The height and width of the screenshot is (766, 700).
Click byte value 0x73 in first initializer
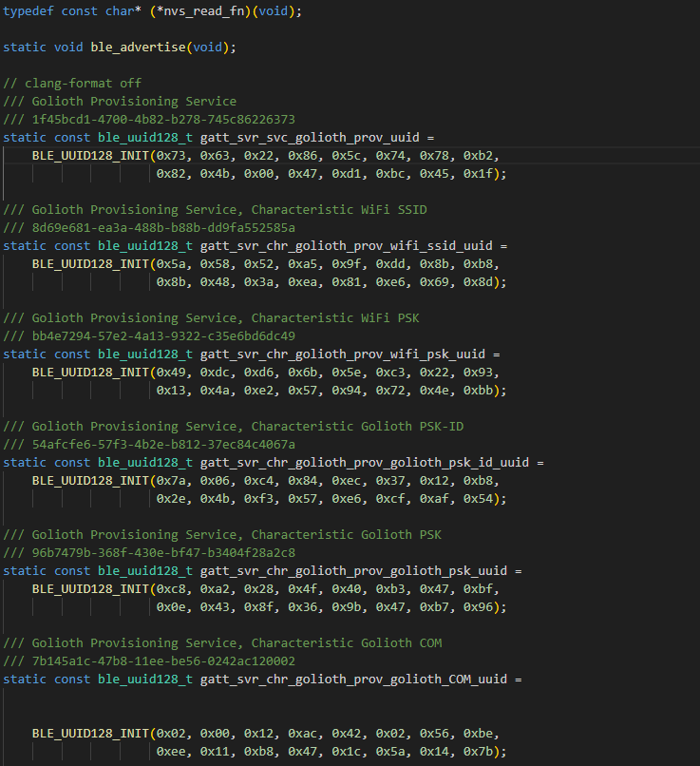point(171,155)
